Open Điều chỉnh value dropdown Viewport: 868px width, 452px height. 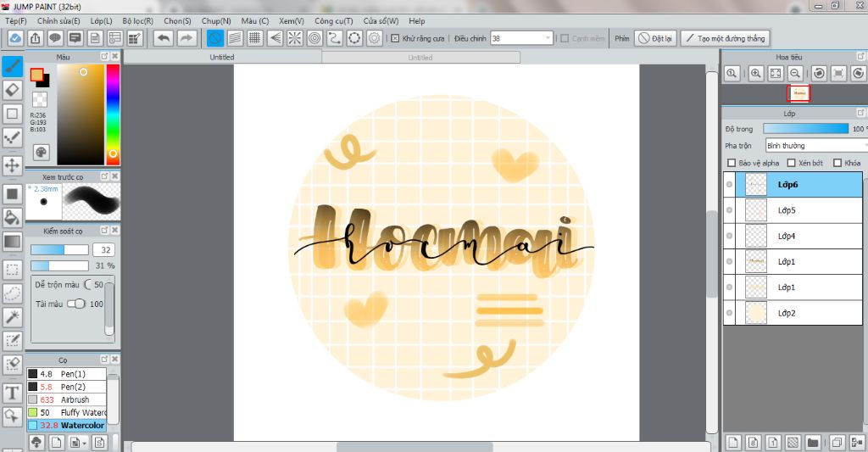[548, 38]
